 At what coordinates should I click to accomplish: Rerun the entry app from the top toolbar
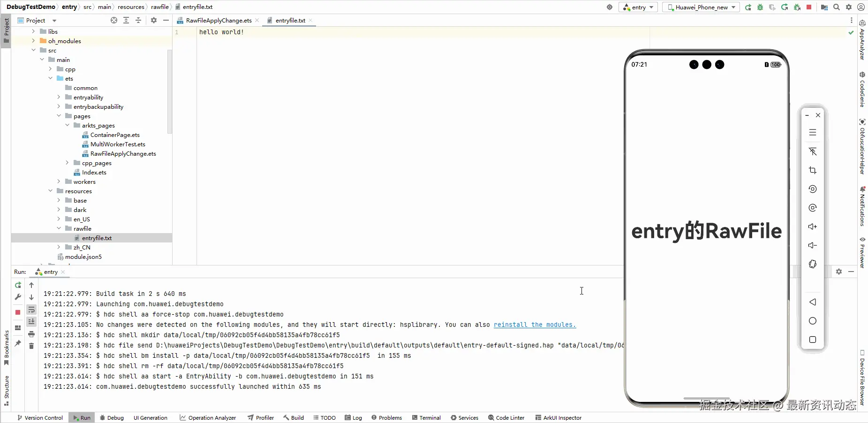point(748,7)
